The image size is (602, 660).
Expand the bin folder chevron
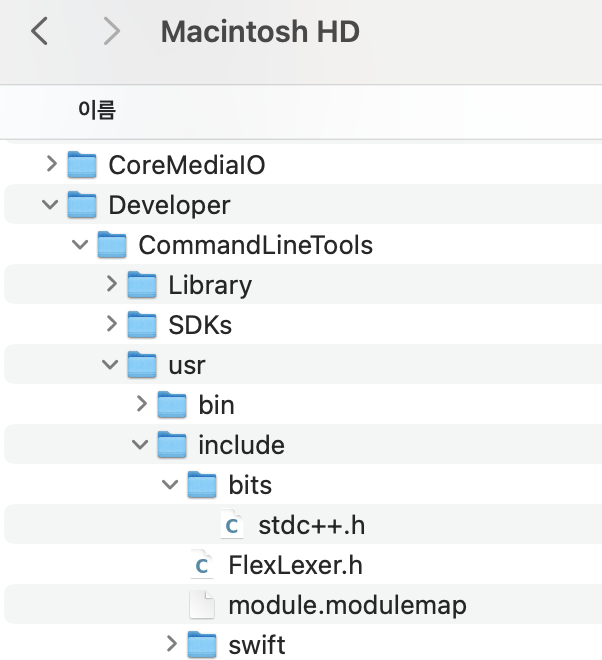pyautogui.click(x=141, y=404)
